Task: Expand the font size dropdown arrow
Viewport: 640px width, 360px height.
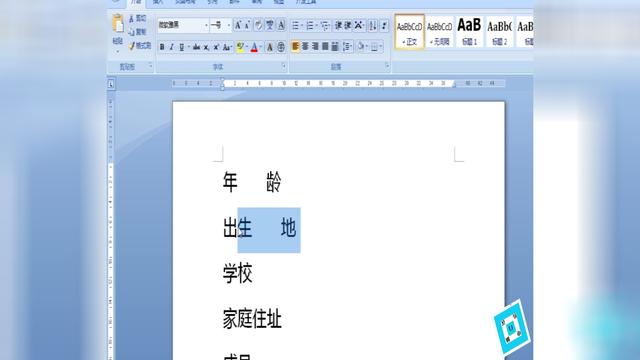Action: coord(228,25)
